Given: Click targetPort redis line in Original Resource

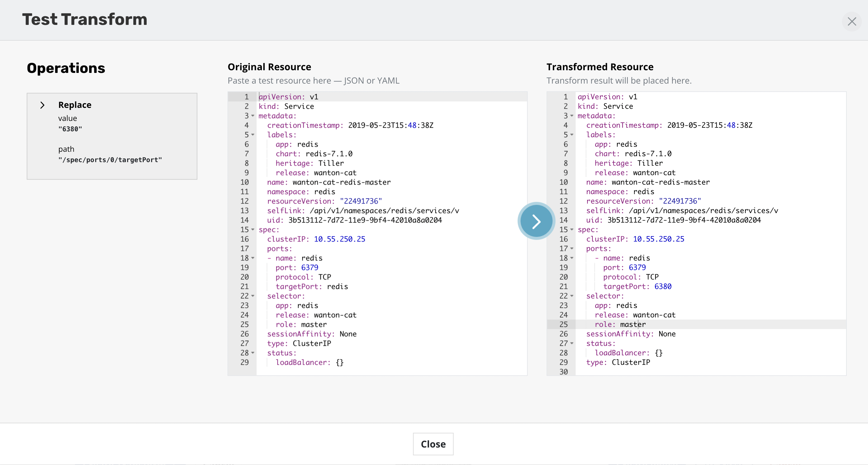Looking at the screenshot, I should tap(312, 287).
